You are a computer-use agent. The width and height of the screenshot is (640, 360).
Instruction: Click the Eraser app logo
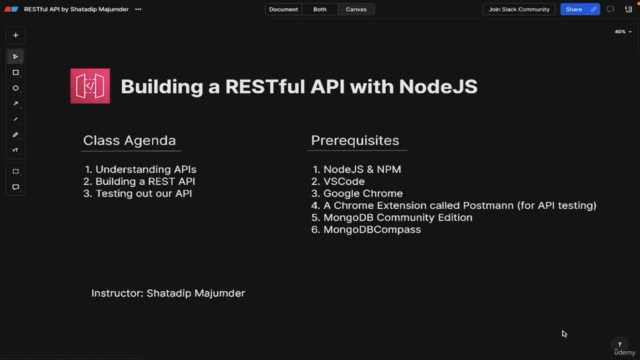[11, 9]
